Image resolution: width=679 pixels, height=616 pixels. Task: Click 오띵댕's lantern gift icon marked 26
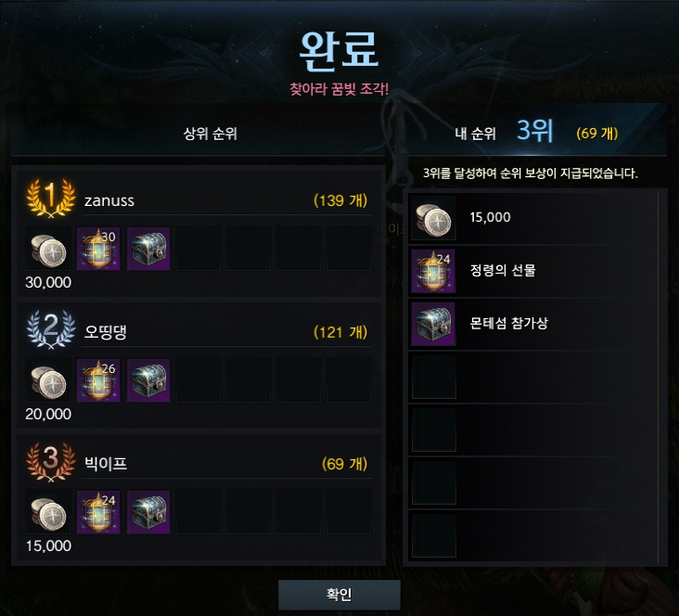pos(98,380)
